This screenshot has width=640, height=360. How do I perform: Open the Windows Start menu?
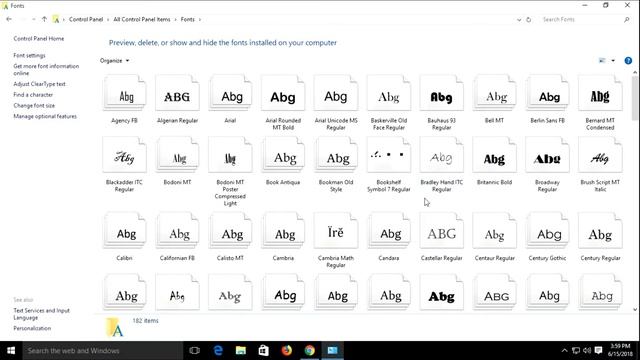pos(11,351)
